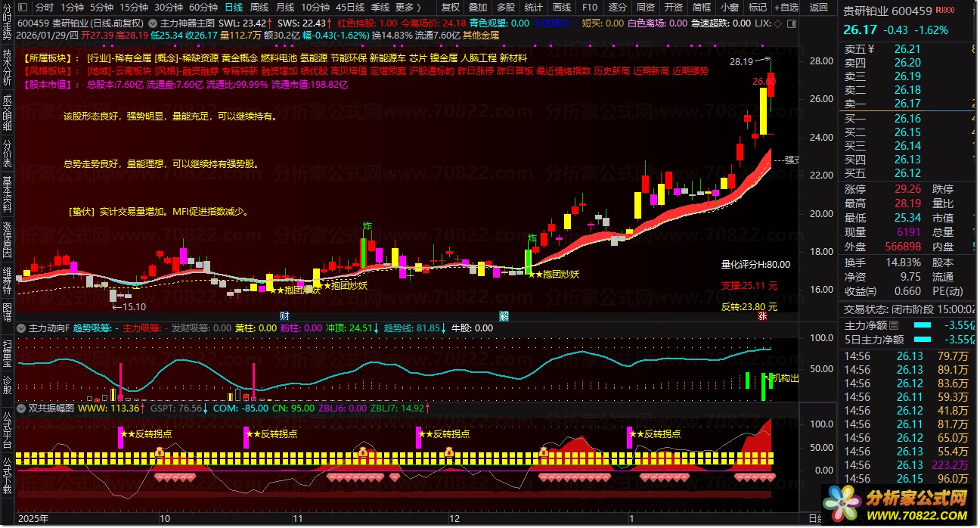This screenshot has height=528, width=980.
Task: Open the +自选 add-to-watchlist dropdown
Action: click(x=785, y=7)
